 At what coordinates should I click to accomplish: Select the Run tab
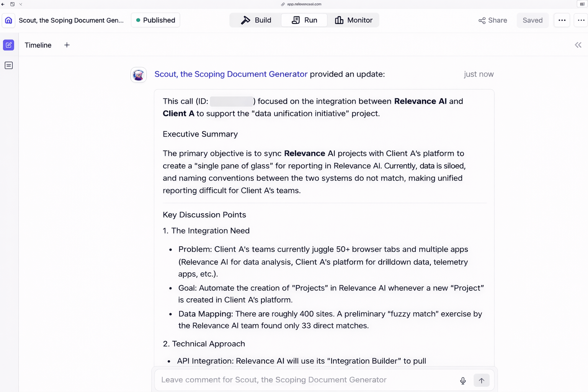pos(304,20)
